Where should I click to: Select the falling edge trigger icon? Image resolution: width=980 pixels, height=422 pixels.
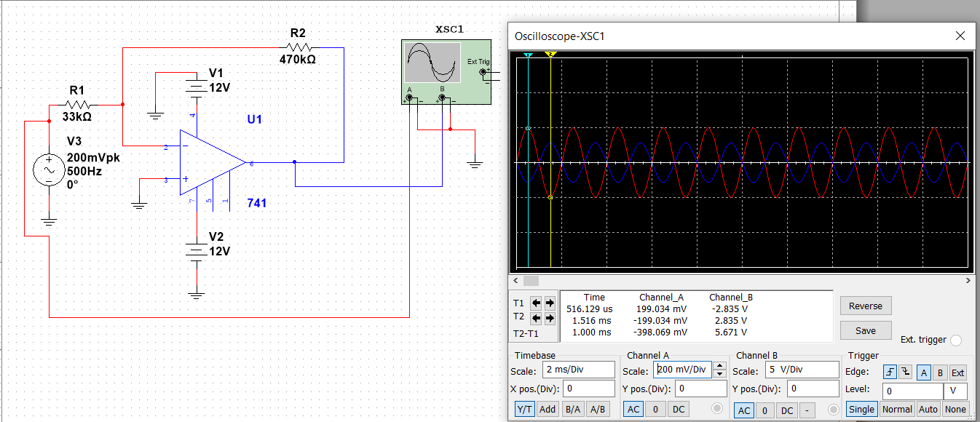point(905,372)
